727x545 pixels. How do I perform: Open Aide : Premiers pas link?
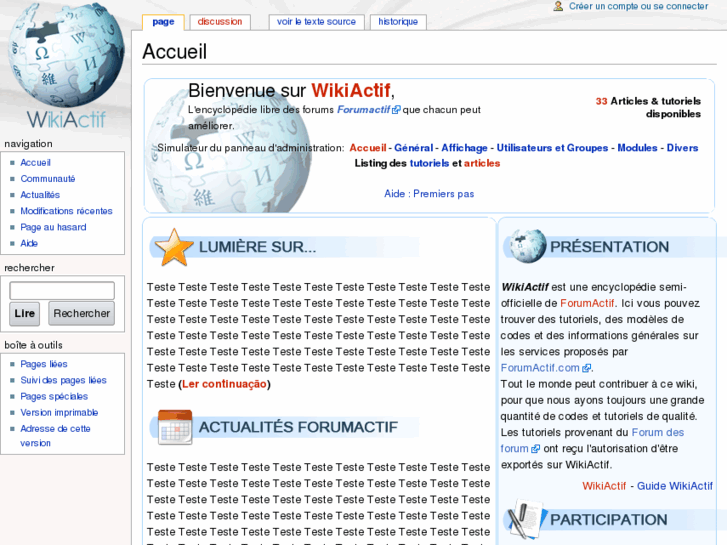[429, 194]
